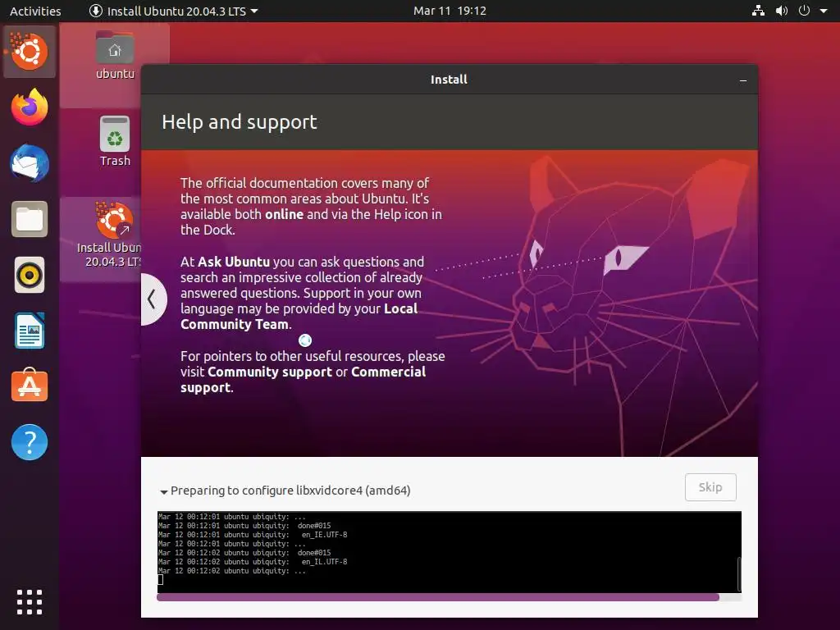Open the Help icon in the dock
Screen dimensions: 840x630
coord(30,442)
